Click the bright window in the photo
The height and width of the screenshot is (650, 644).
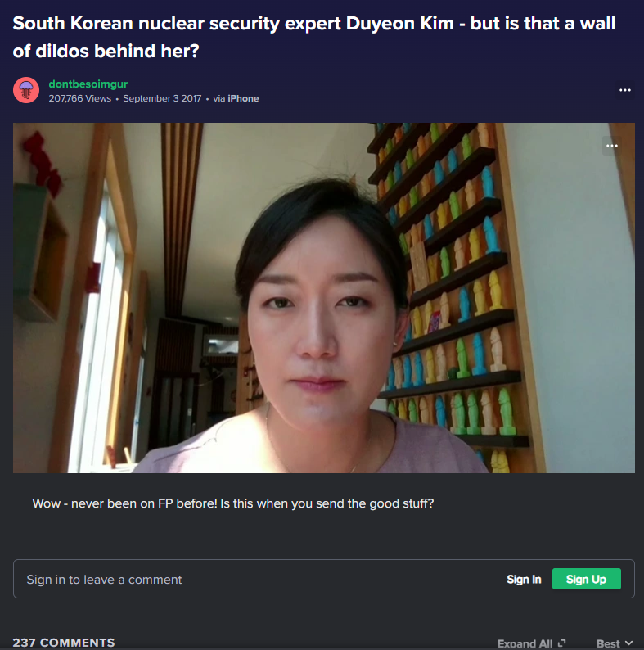point(97,332)
